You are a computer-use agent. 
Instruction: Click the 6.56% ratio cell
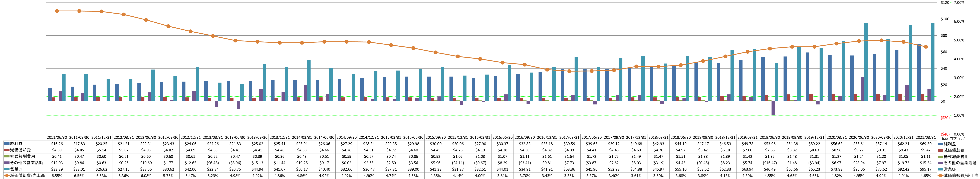(79, 175)
